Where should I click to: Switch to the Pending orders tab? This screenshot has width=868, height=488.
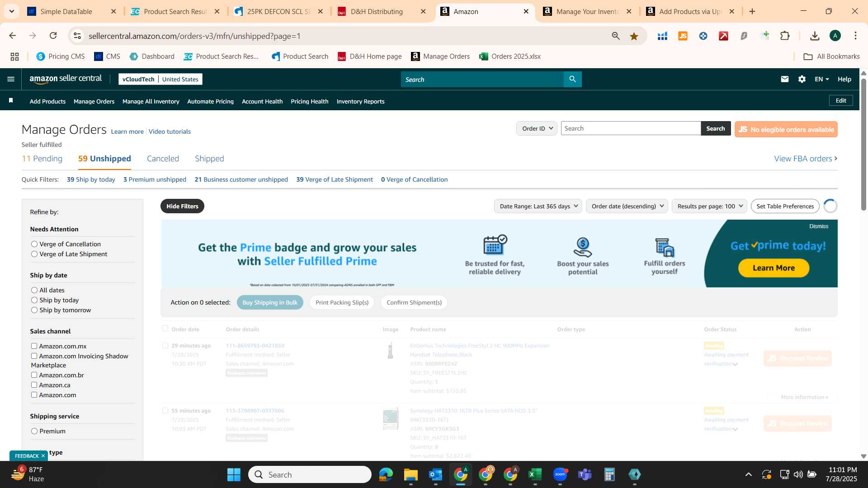[42, 159]
